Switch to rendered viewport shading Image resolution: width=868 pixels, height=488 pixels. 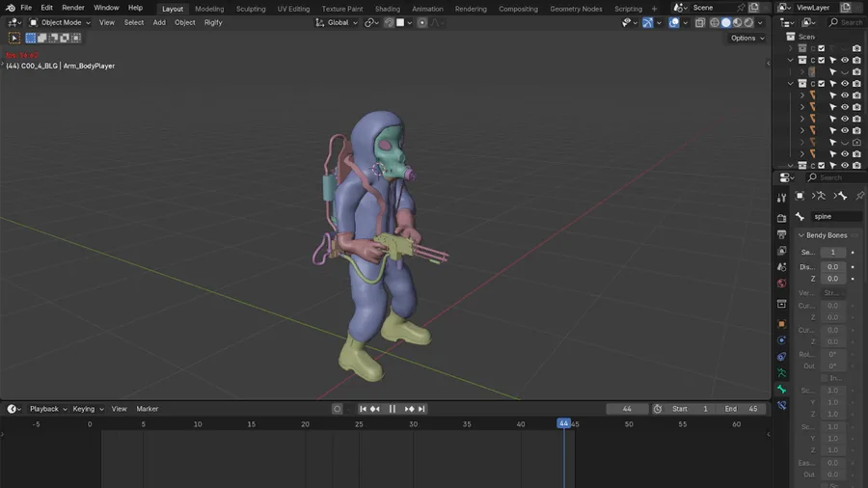(748, 23)
